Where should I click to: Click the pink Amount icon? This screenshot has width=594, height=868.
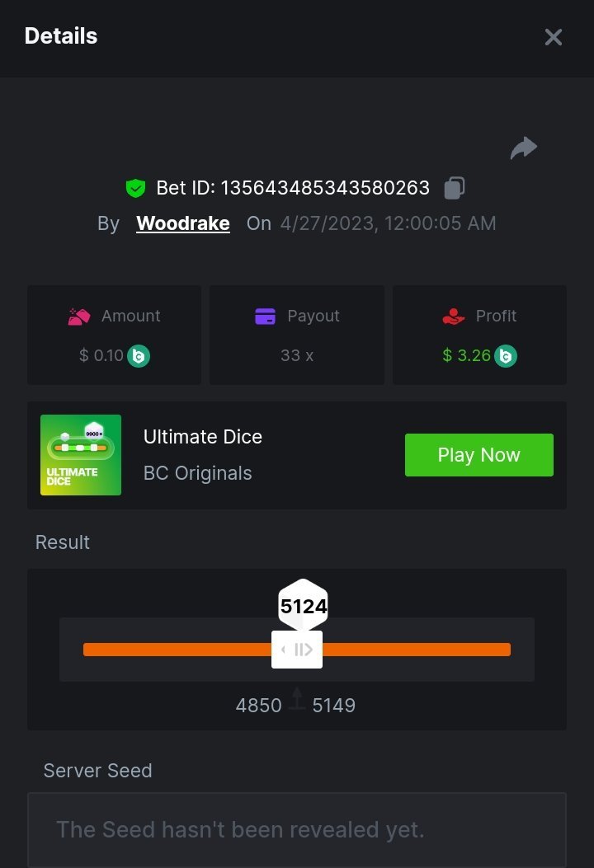point(79,317)
